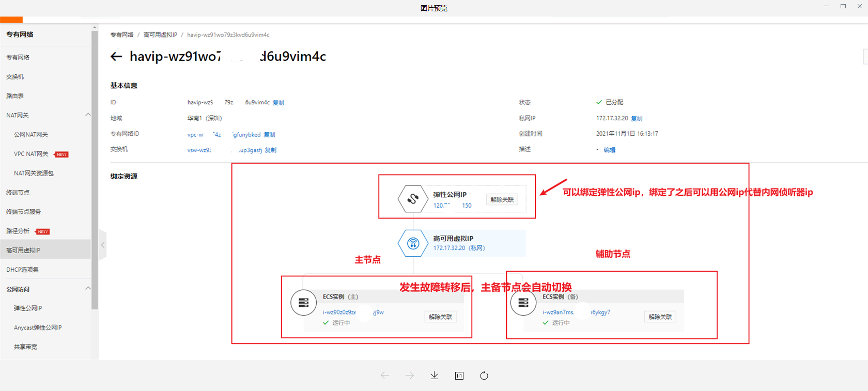This screenshot has height=391, width=868.
Task: Click the sidebar vertical scrollbar
Action: (95, 170)
